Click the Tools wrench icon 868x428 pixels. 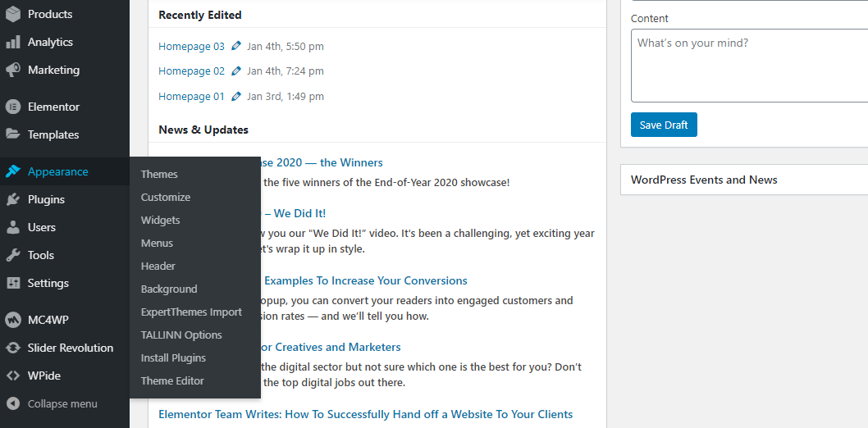[13, 255]
